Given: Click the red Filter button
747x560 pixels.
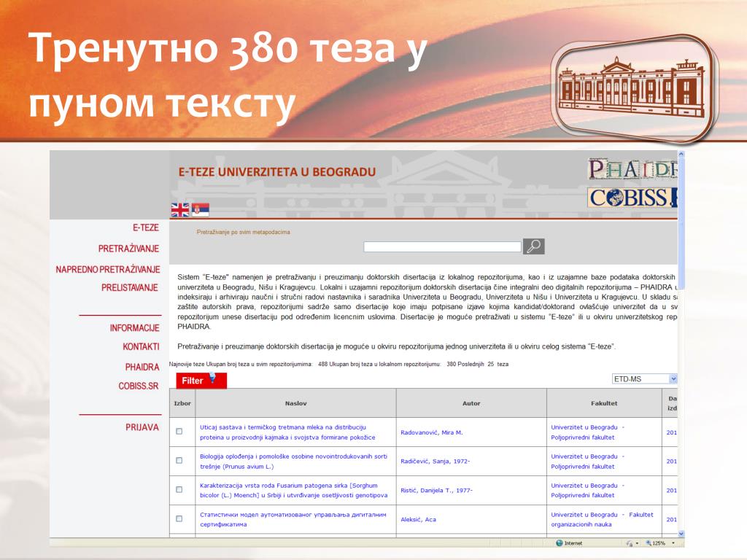Looking at the screenshot, I should [201, 381].
